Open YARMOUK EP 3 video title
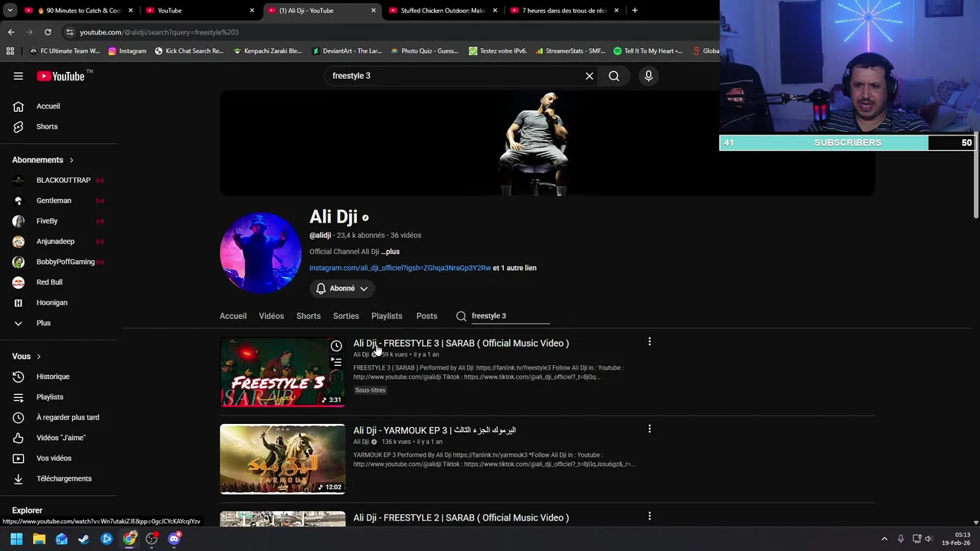The height and width of the screenshot is (551, 980). 434,430
